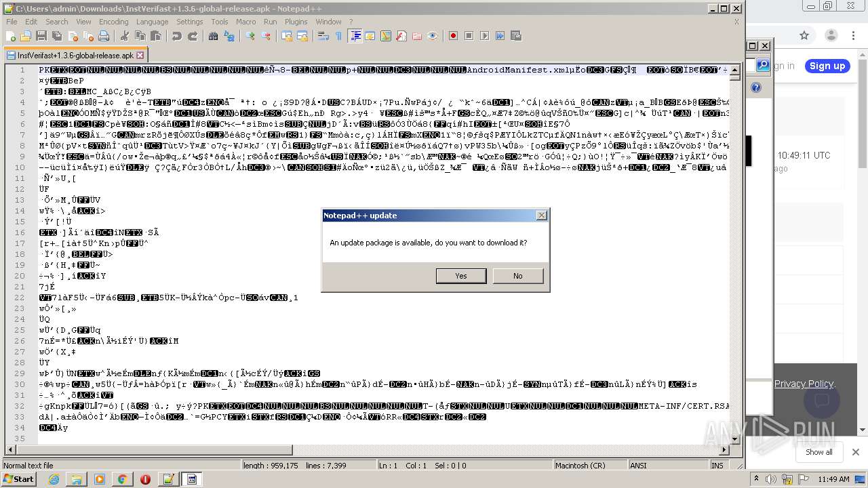Toggle Word wrap in the toolbar

pos(323,36)
